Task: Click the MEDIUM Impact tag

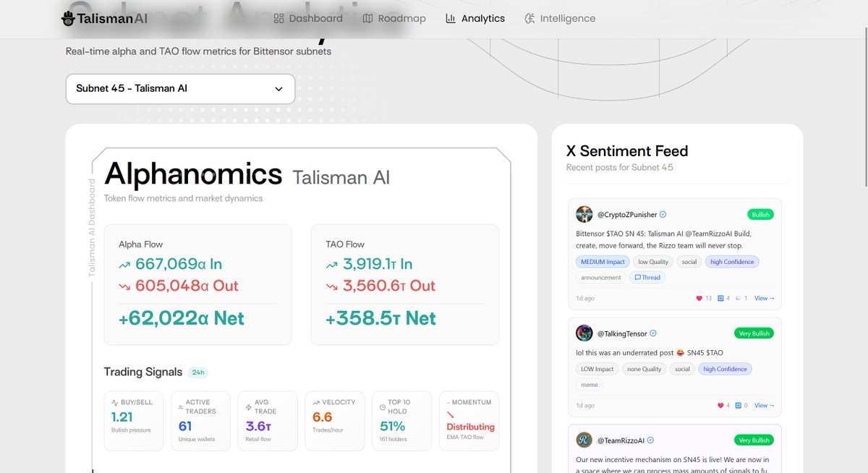Action: coord(602,262)
